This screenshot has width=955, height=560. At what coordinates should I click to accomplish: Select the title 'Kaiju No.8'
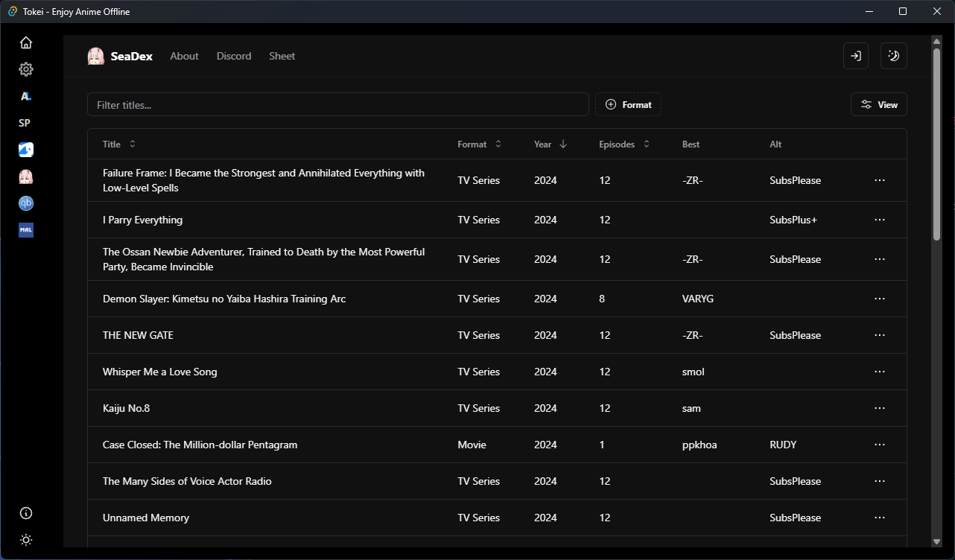coord(127,408)
